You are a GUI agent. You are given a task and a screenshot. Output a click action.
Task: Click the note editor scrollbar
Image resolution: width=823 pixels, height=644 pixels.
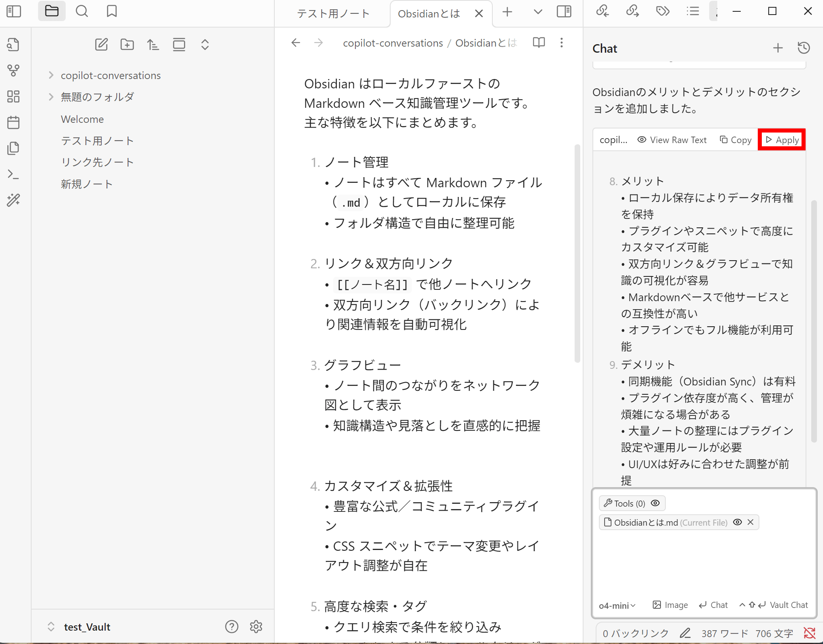tap(577, 253)
